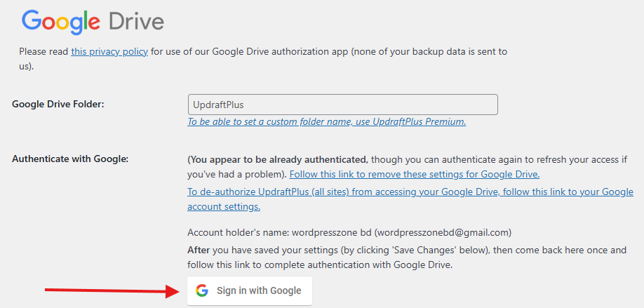644x308 pixels.
Task: Click the 'Authenticate with Google:' label
Action: [x=70, y=159]
